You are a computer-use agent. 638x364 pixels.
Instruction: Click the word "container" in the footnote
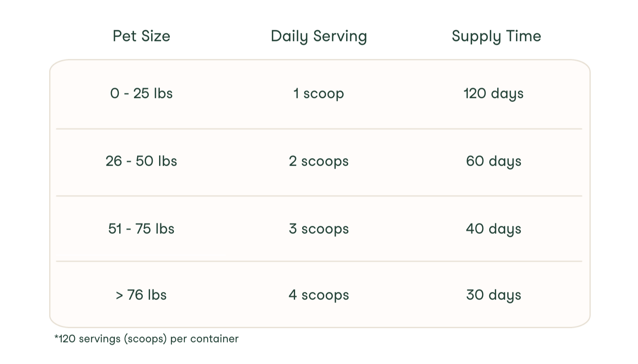tap(214, 339)
